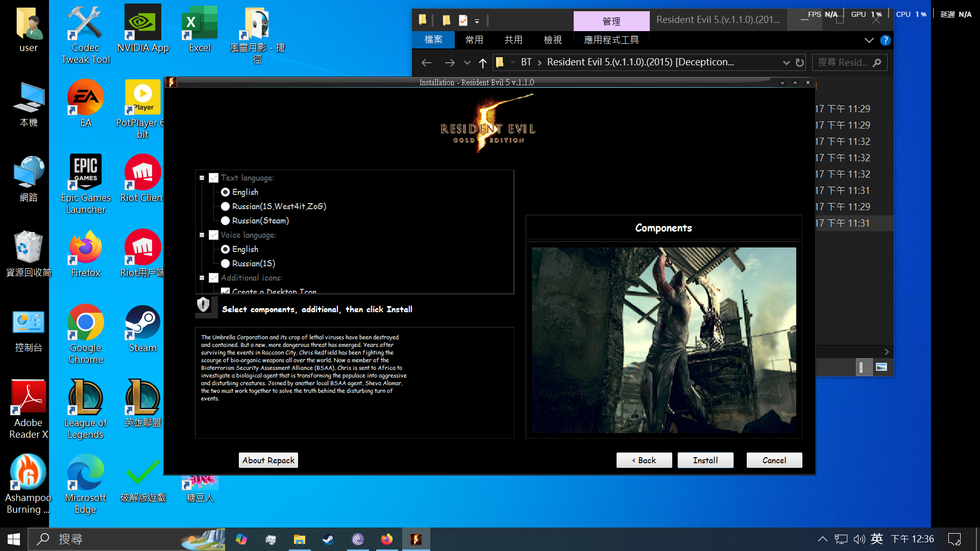The image size is (980, 551).
Task: Click the Steam taskbar icon
Action: click(x=328, y=539)
